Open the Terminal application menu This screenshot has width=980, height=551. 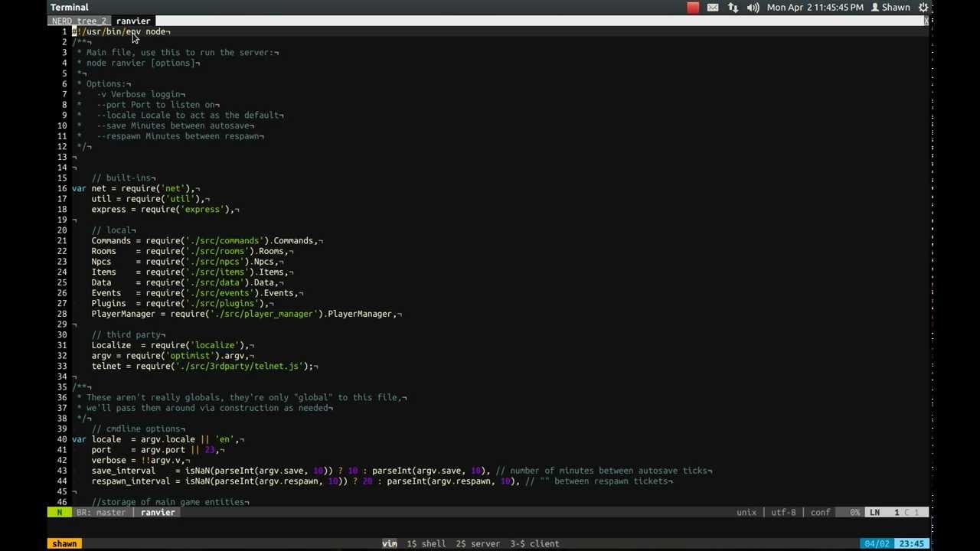69,8
